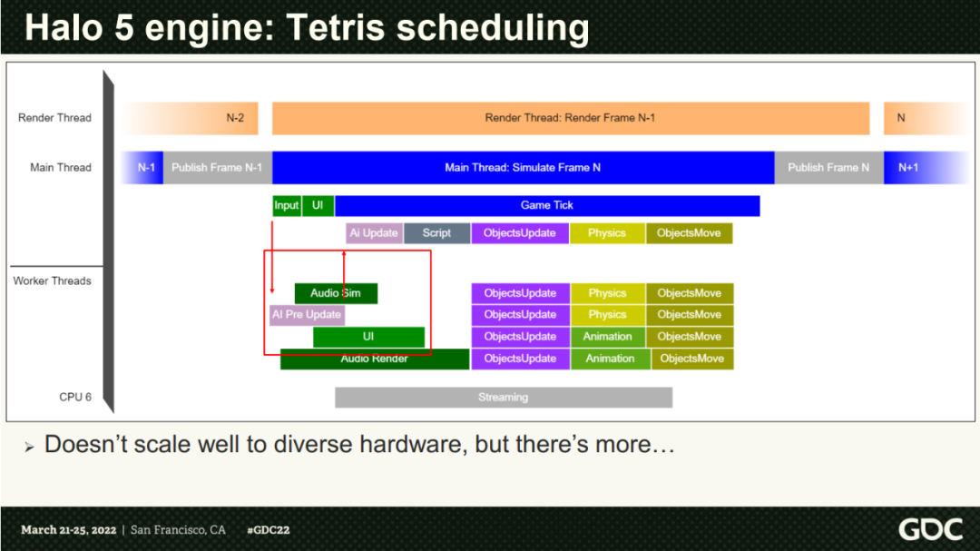Click 'Physics' in the AI Pre Update row
The width and height of the screenshot is (980, 551).
(x=607, y=315)
